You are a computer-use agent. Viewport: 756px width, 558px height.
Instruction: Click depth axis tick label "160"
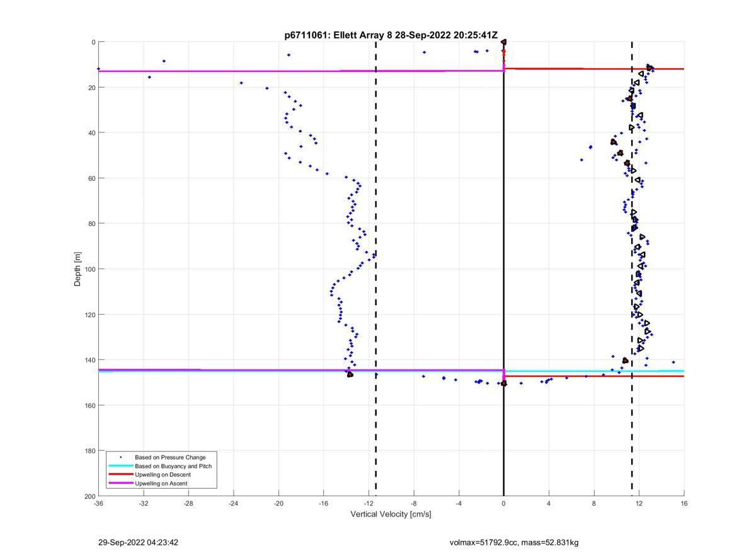pos(90,405)
